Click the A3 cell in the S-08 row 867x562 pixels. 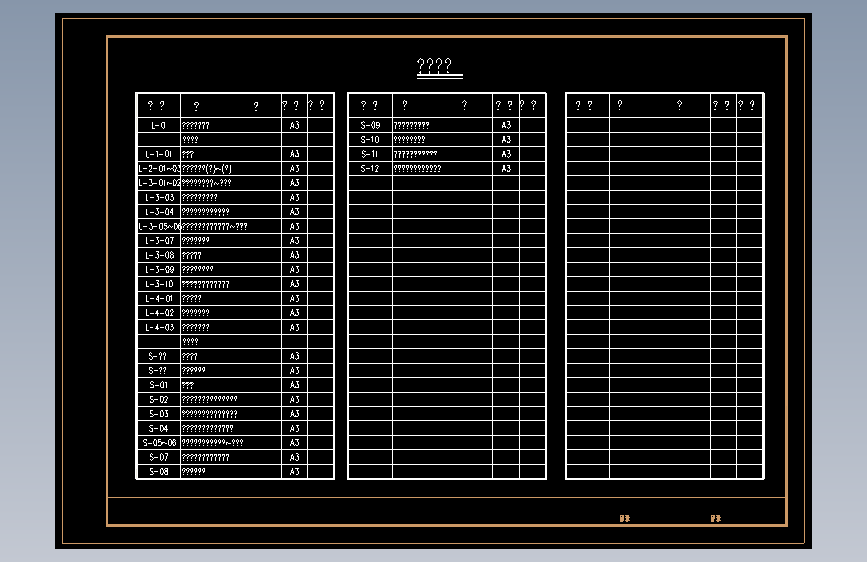tap(294, 472)
